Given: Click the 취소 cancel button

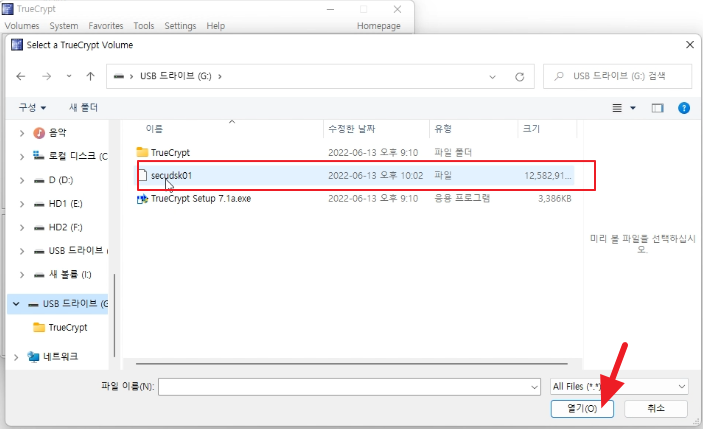Looking at the screenshot, I should coord(656,408).
